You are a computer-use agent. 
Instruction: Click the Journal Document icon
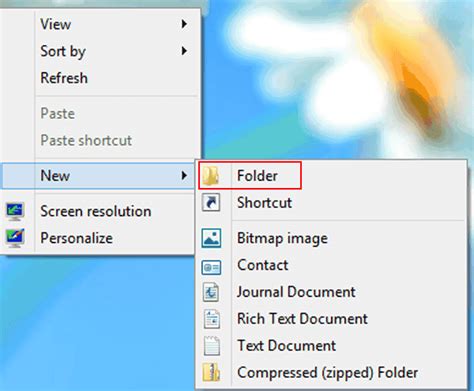coord(211,292)
